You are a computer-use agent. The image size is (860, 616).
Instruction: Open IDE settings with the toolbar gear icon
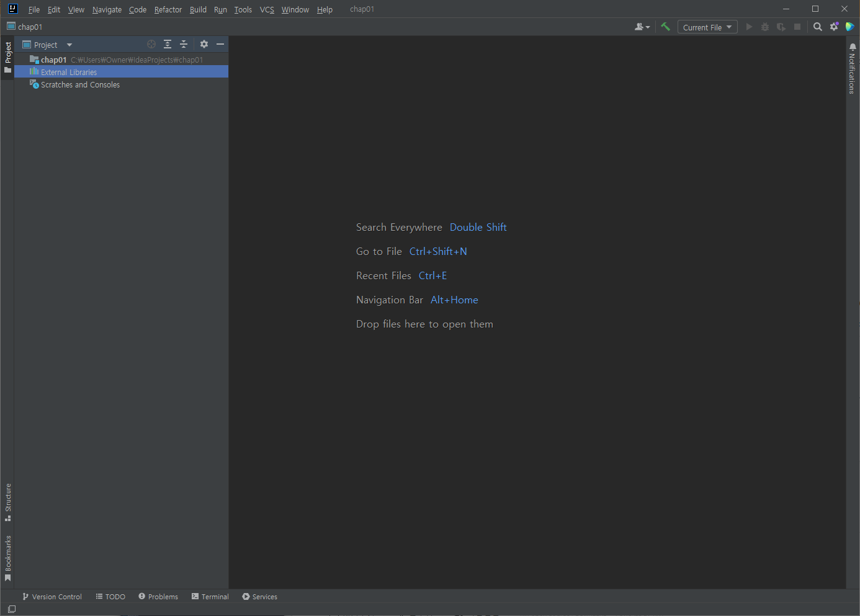[x=834, y=27]
